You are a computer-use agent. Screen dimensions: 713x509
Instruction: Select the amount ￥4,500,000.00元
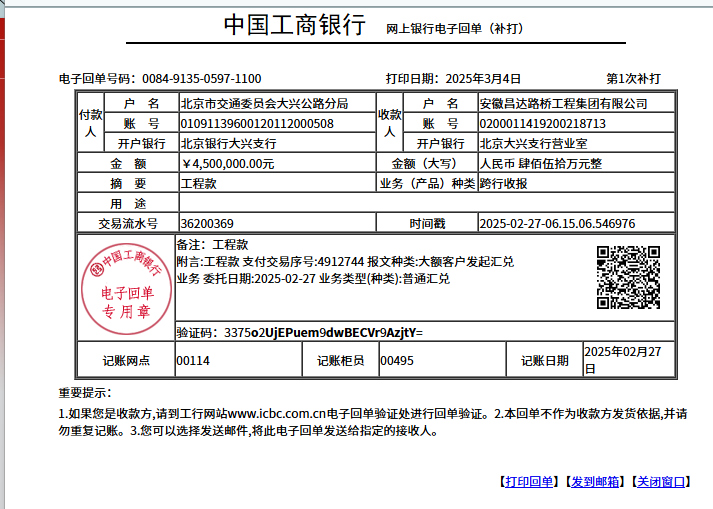pyautogui.click(x=228, y=164)
